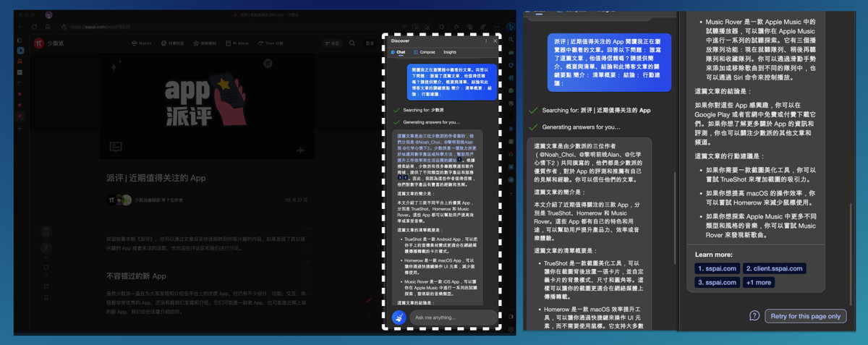Open the browser profile avatar
This screenshot has width=868, height=345.
tap(48, 14)
